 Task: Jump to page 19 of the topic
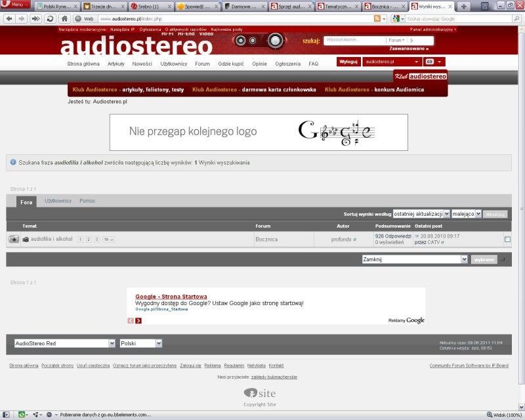pyautogui.click(x=108, y=240)
